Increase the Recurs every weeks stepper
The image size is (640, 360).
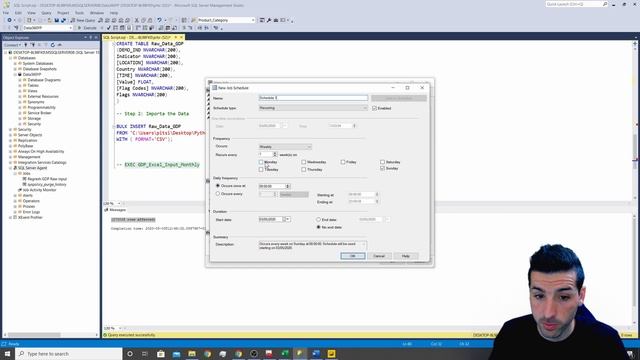tap(275, 153)
